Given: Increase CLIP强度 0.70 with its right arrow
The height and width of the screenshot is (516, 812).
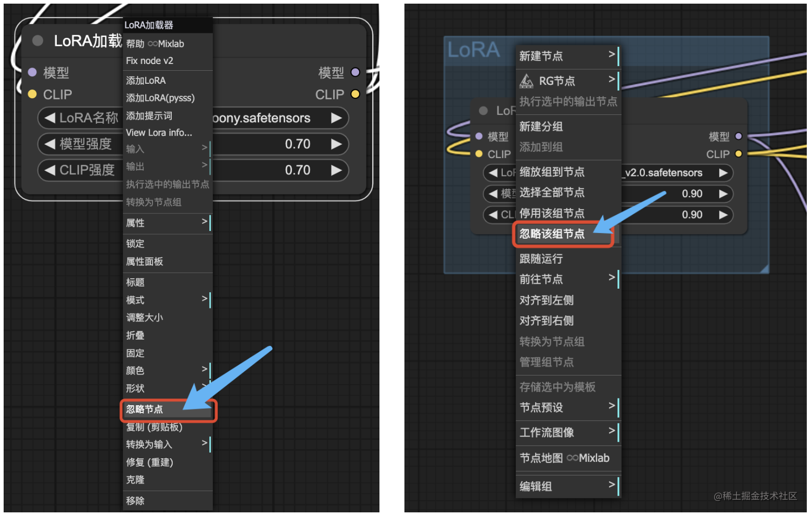Looking at the screenshot, I should 337,170.
